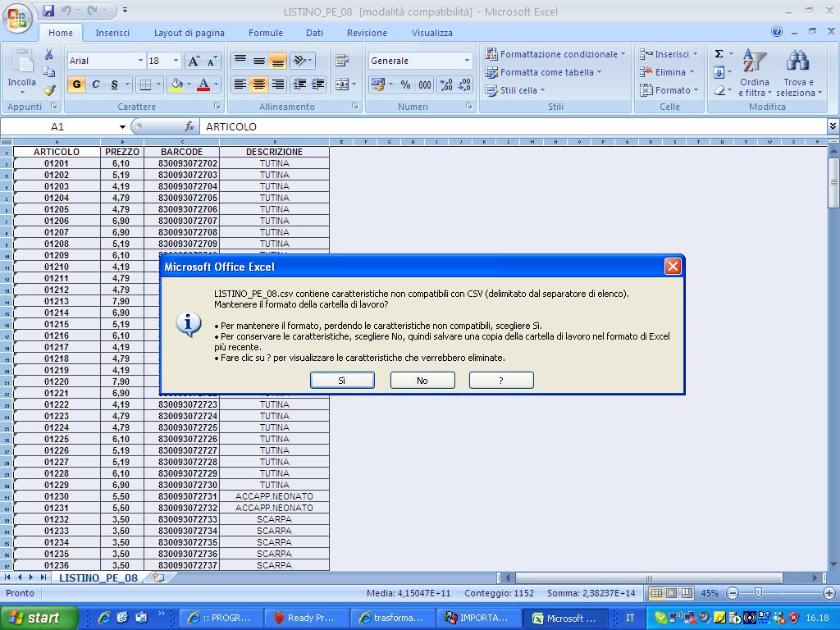The image size is (840, 630).
Task: Open the Dati ribbon tab
Action: 314,33
